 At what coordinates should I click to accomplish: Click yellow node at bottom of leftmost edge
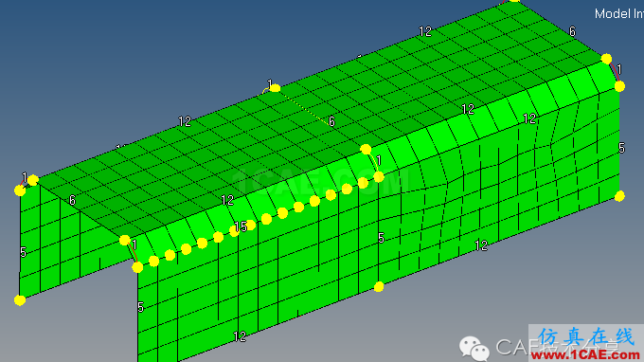[20, 300]
